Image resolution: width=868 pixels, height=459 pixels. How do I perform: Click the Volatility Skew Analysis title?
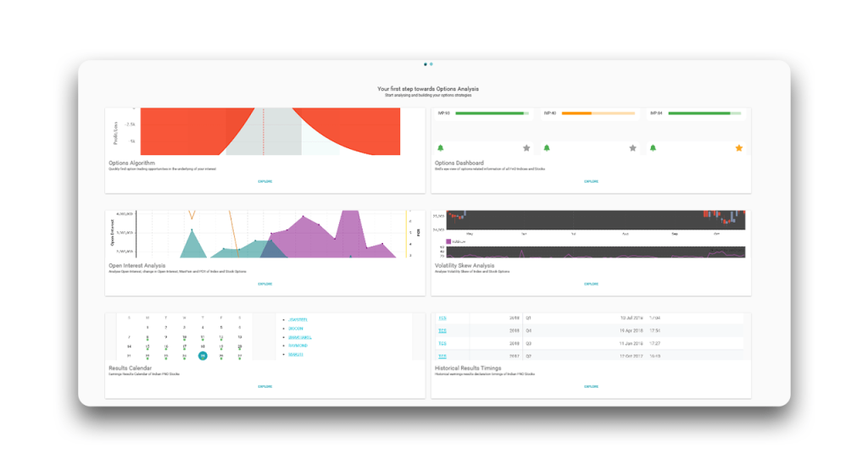(465, 265)
